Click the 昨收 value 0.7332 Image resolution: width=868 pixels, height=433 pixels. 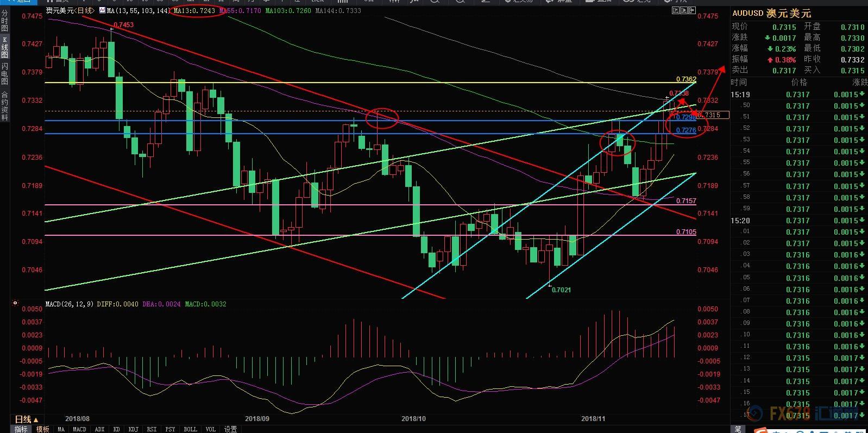tap(853, 60)
